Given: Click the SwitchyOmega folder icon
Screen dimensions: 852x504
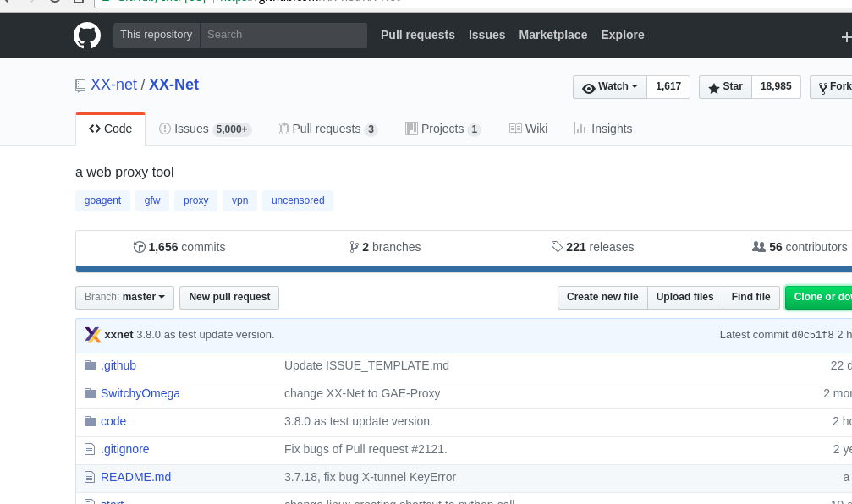Looking at the screenshot, I should [91, 393].
